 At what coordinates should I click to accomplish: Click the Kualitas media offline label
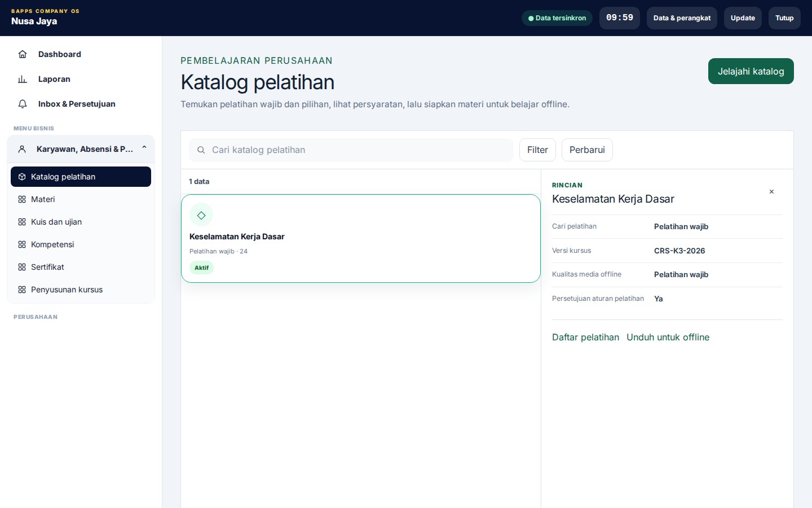point(586,274)
